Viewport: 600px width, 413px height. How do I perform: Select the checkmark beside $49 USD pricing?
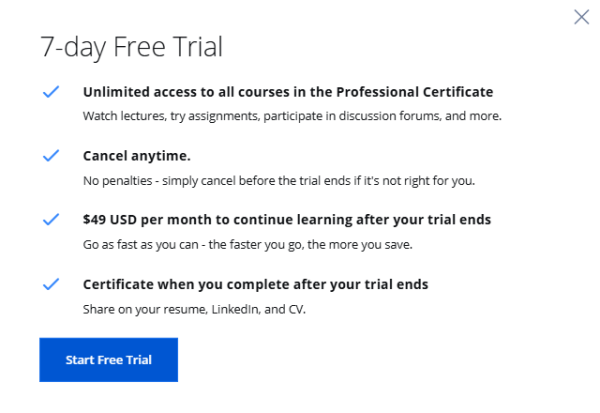[x=51, y=219]
